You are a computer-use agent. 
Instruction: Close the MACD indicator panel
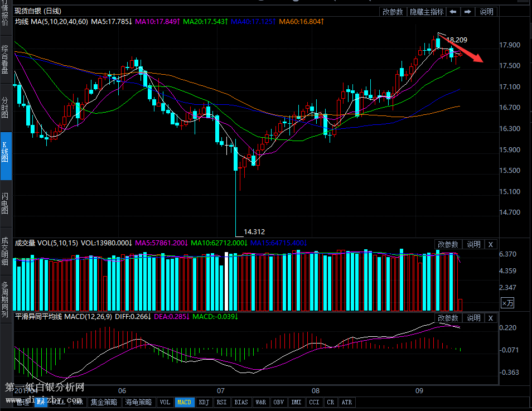[x=491, y=318]
